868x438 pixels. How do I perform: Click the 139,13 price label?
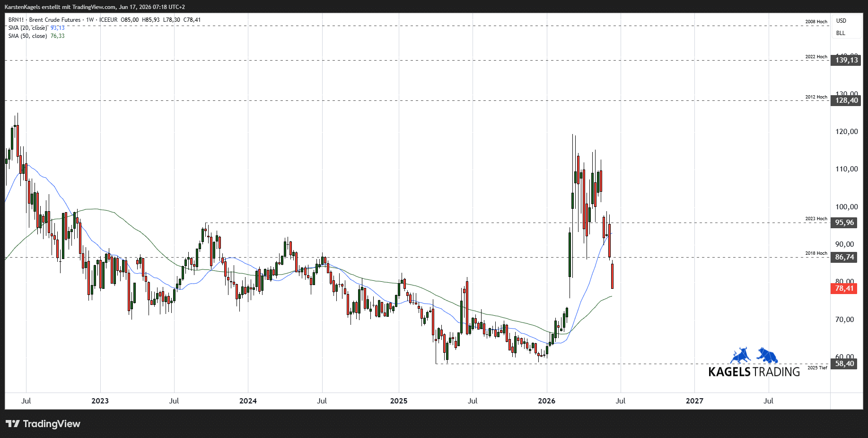(846, 60)
